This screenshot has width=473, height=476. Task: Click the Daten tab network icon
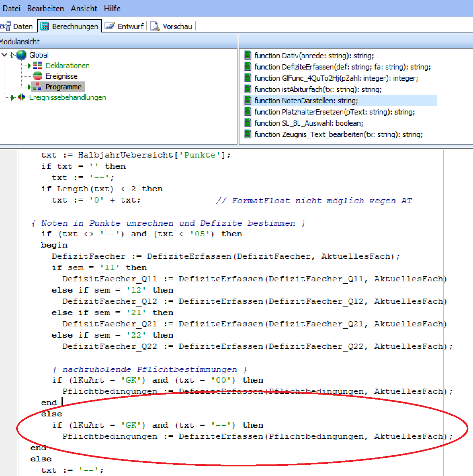[5, 26]
